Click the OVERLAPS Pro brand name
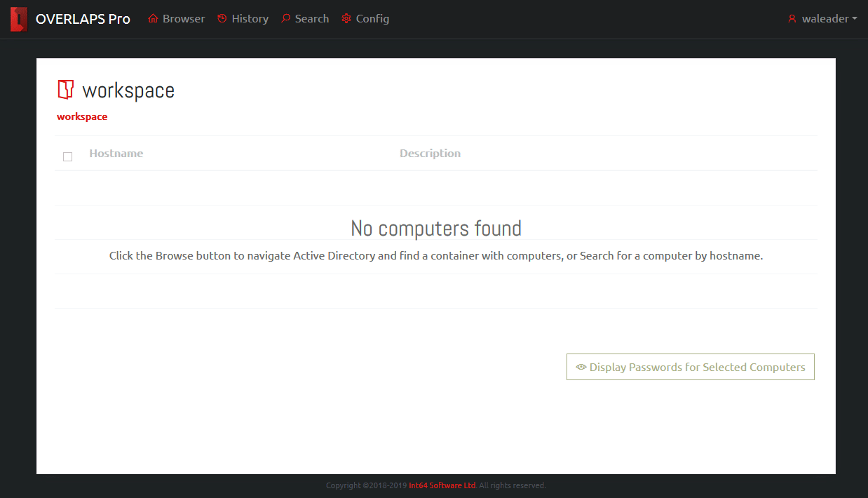The width and height of the screenshot is (868, 498). tap(83, 19)
